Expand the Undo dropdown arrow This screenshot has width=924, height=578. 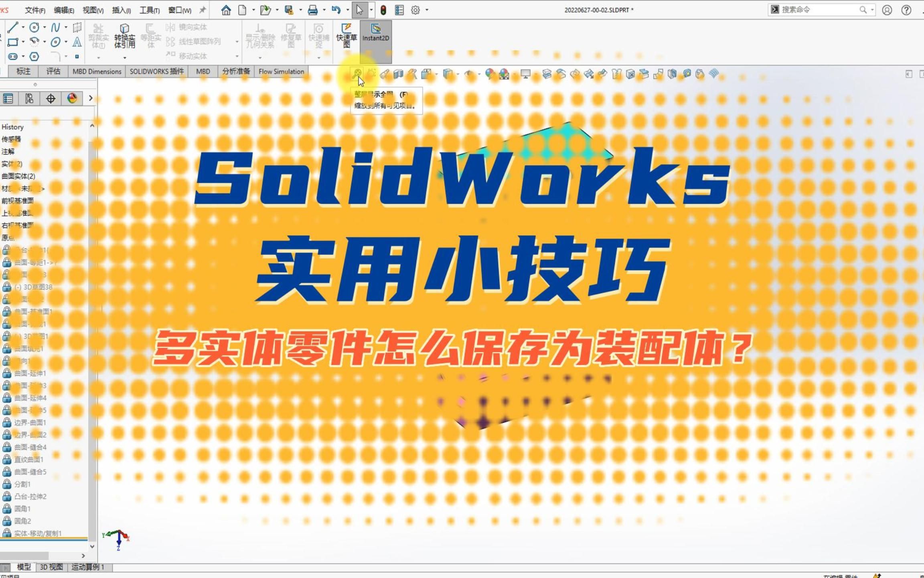pos(347,10)
